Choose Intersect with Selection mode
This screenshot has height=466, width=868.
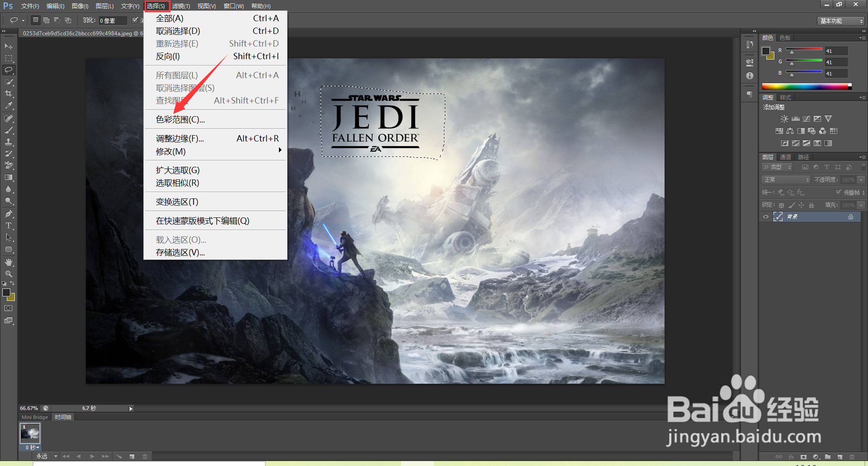(68, 20)
